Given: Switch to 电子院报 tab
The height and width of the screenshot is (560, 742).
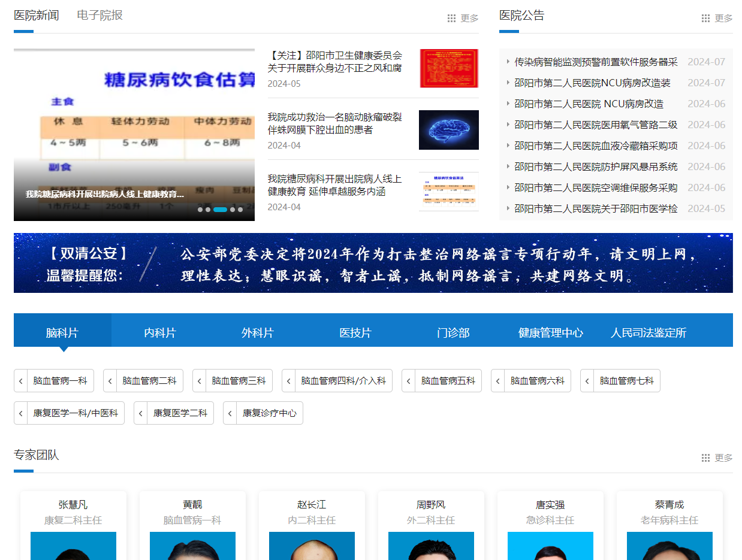Looking at the screenshot, I should coord(100,16).
